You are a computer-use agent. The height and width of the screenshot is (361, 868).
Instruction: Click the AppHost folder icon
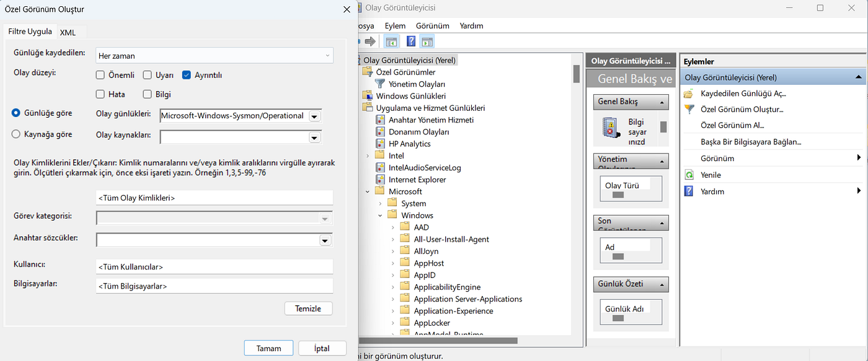click(405, 263)
